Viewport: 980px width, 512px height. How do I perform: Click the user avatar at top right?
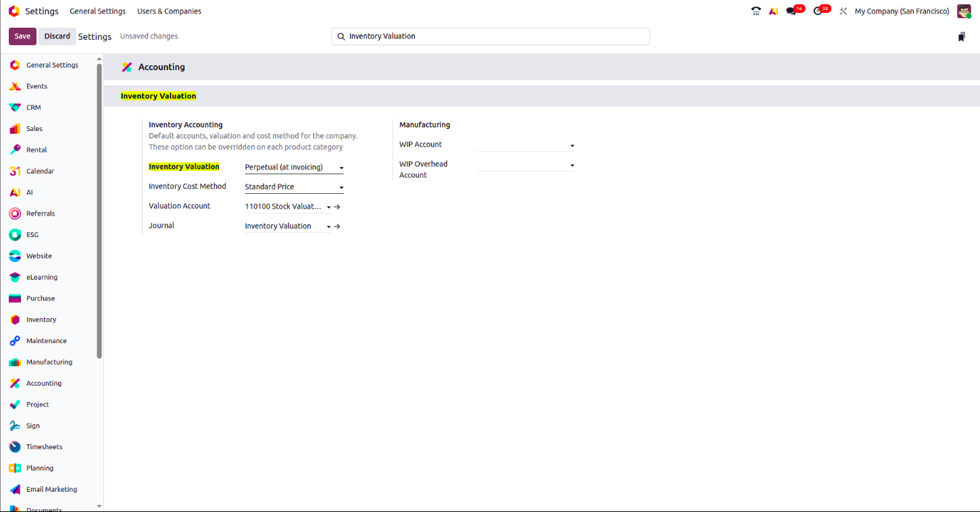[964, 11]
